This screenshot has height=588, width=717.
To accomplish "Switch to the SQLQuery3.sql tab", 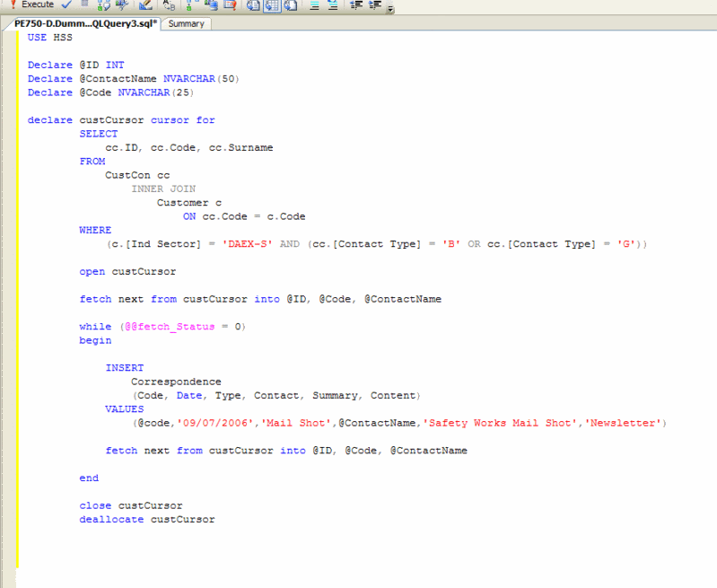I will point(85,23).
